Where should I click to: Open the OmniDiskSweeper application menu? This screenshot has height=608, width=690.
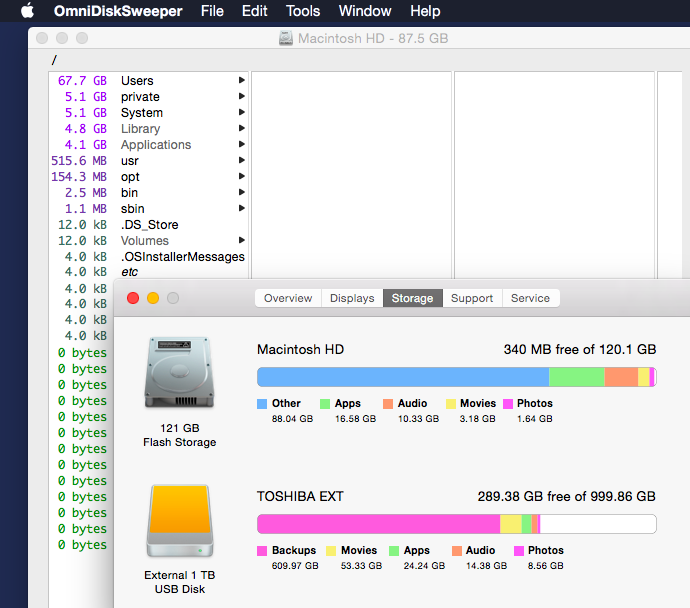[118, 11]
